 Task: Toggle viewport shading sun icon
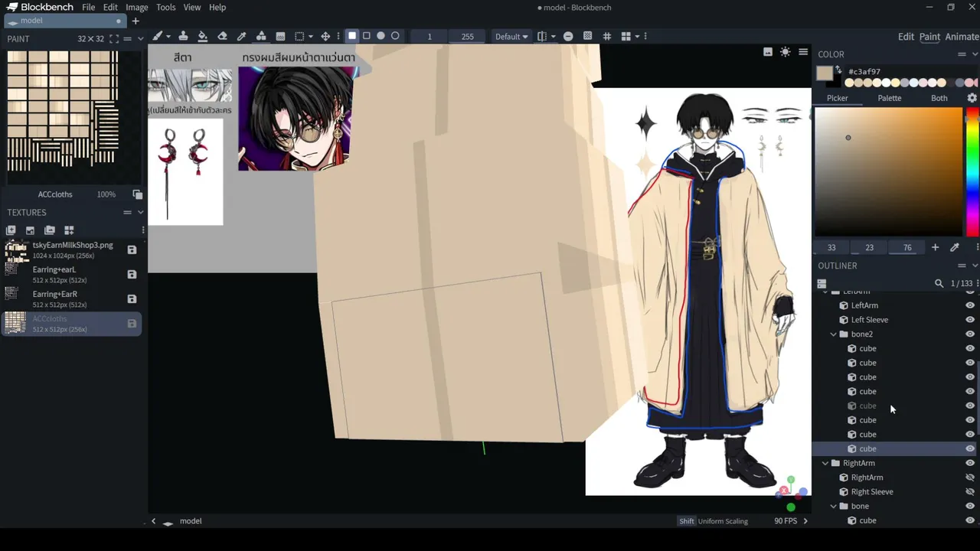pyautogui.click(x=785, y=52)
